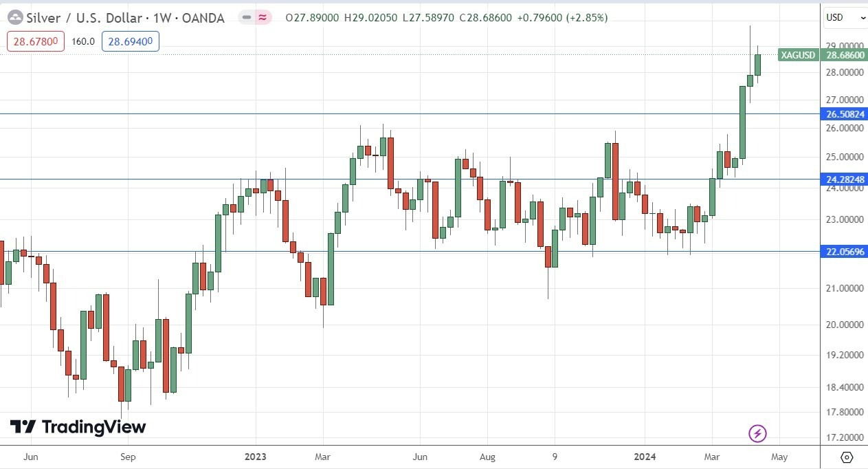Open chart settings via hexagon icon

[x=847, y=456]
